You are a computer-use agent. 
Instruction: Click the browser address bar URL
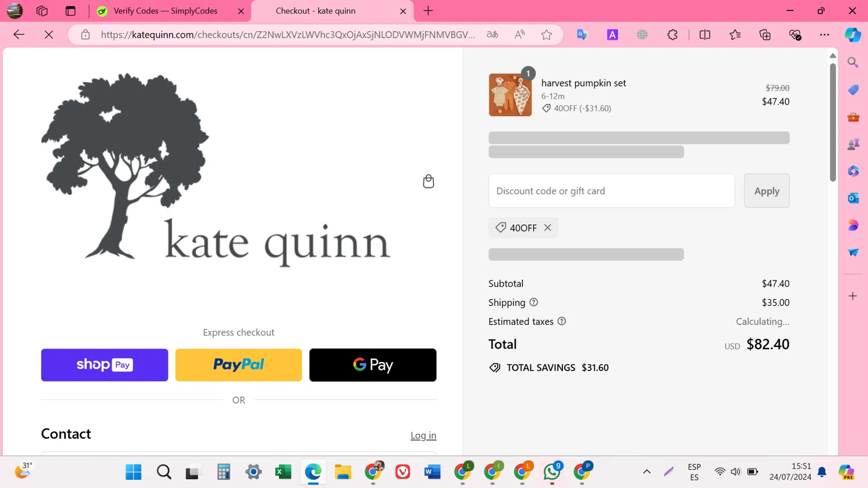(288, 35)
